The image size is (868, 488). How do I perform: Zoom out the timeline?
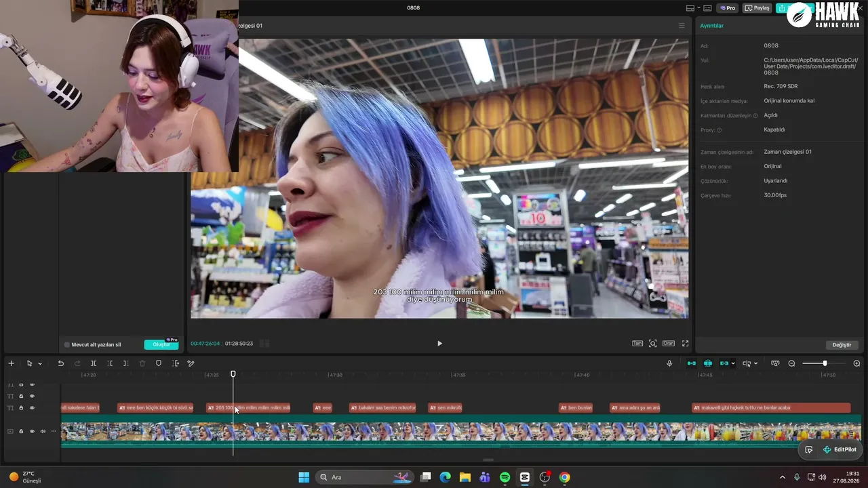[791, 363]
